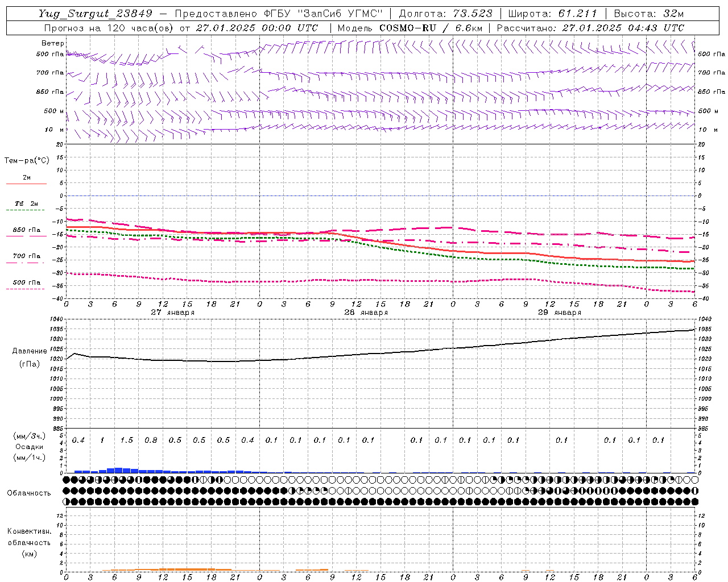Screen dimensions: 728x582
Task: Click the 29 января date label
Action: (x=559, y=313)
